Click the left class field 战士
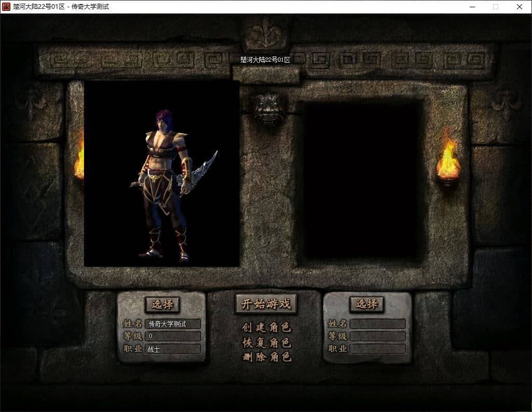This screenshot has height=412, width=532. point(173,349)
